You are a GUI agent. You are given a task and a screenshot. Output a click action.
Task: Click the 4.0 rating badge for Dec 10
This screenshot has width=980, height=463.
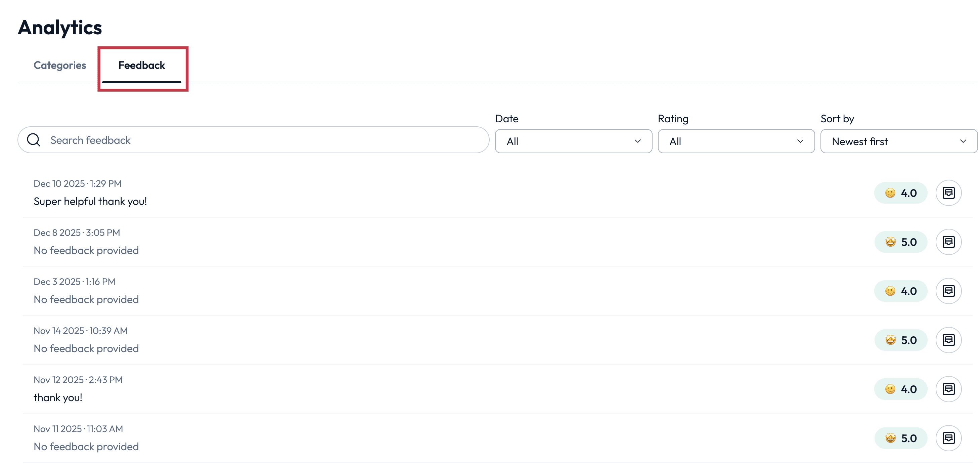click(900, 193)
